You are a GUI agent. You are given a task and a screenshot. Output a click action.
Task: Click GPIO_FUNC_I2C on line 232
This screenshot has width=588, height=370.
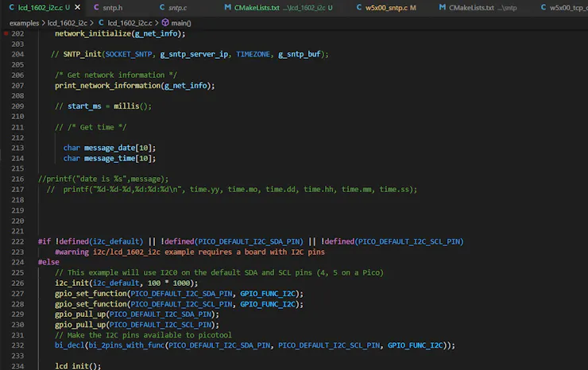click(415, 345)
